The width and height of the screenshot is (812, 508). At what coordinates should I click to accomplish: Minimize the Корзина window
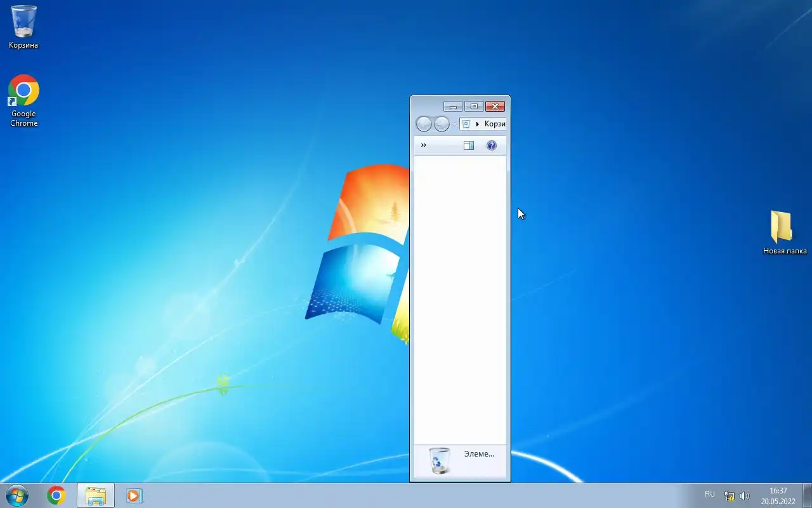coord(453,106)
